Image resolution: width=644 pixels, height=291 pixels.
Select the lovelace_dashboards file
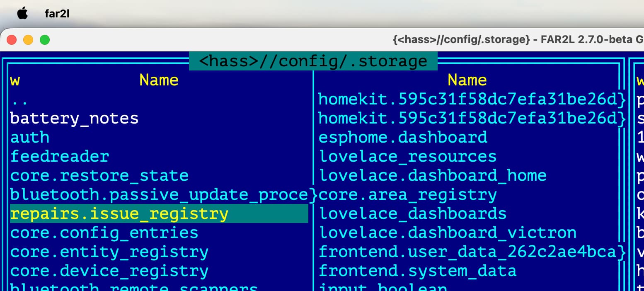tap(413, 214)
